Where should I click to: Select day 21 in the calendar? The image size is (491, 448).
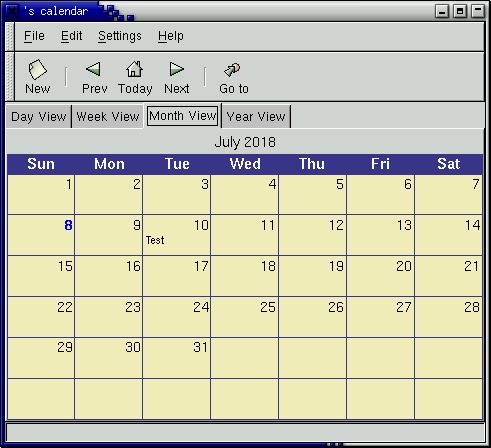click(x=449, y=276)
